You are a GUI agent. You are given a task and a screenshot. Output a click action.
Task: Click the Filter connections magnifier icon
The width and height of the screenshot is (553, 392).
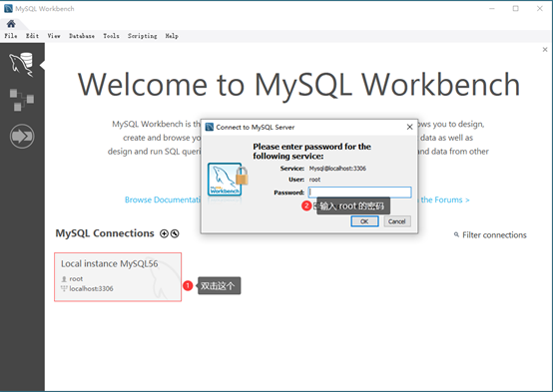click(456, 234)
